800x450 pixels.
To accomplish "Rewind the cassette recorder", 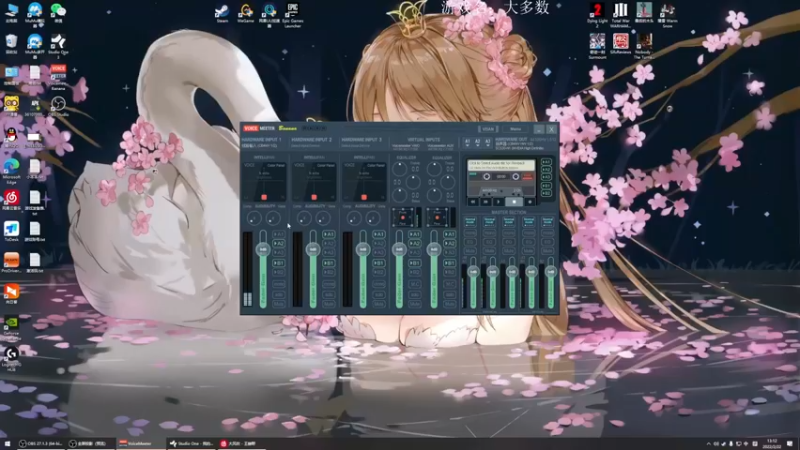I will click(473, 202).
